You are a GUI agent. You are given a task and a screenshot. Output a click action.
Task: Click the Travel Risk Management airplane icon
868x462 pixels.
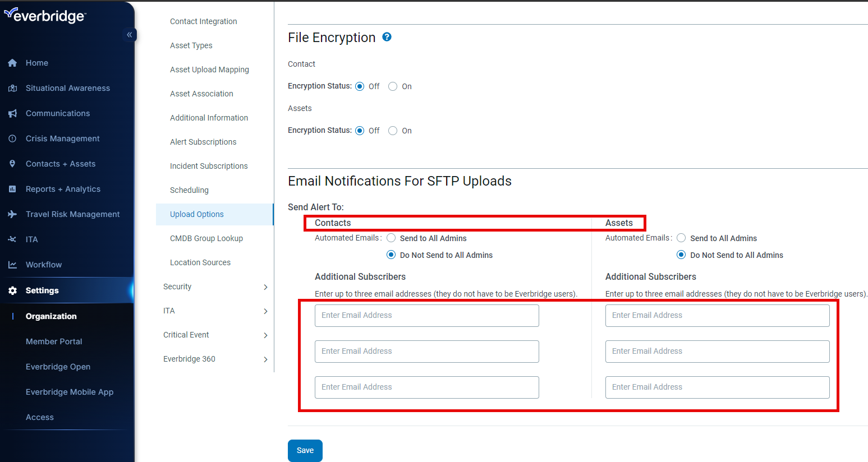(x=12, y=214)
